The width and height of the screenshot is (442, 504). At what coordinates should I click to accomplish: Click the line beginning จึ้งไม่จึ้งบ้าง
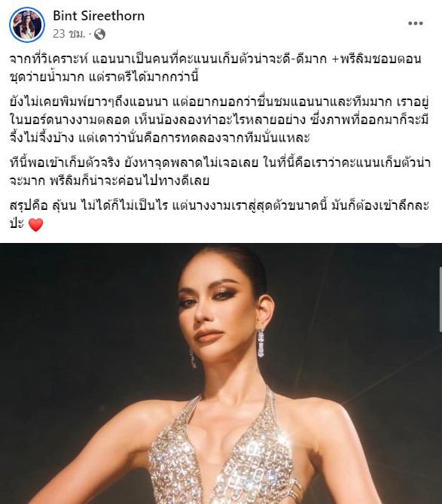160,138
